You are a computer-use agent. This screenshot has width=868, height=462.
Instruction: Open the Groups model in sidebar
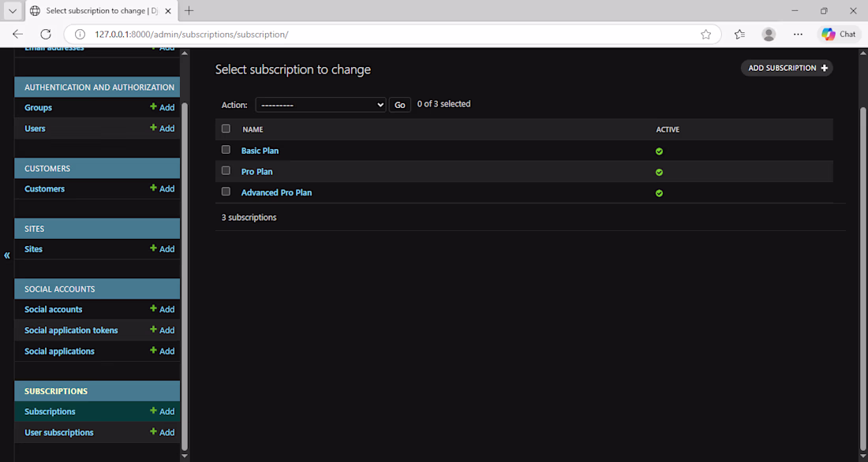point(38,107)
